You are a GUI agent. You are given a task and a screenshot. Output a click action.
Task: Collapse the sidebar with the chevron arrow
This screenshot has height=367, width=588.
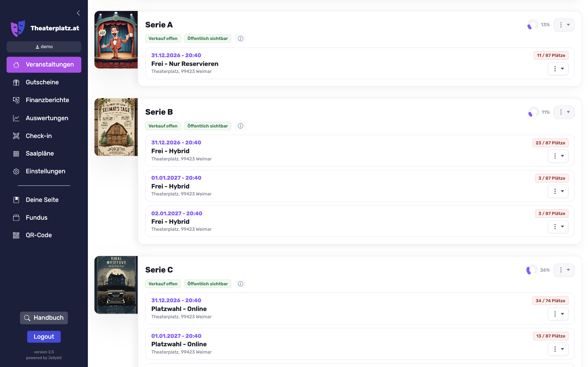tap(78, 13)
